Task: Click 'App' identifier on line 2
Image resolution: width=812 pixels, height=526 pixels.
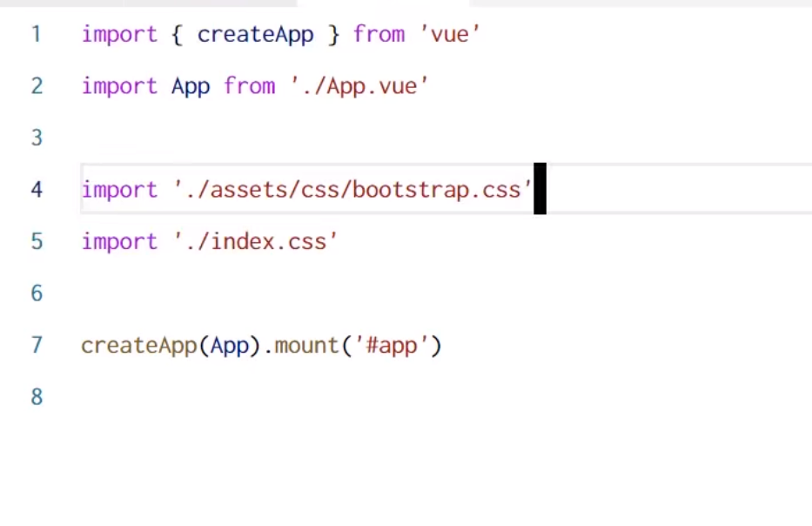Action: pos(191,87)
